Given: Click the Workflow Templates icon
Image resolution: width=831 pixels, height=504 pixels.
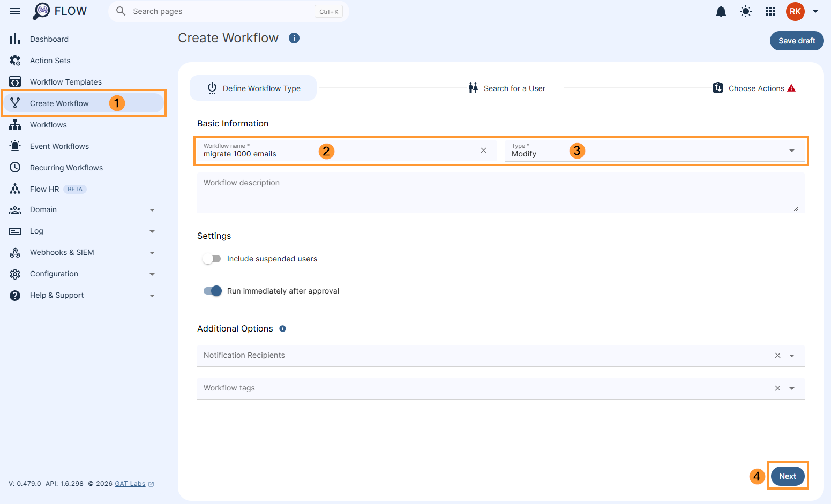Looking at the screenshot, I should (15, 82).
